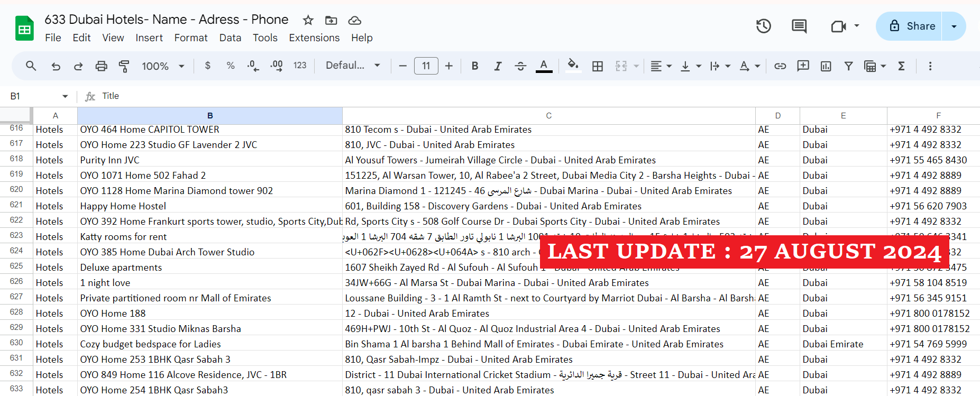This screenshot has width=980, height=396.
Task: Open the Extensions menu
Action: (314, 38)
